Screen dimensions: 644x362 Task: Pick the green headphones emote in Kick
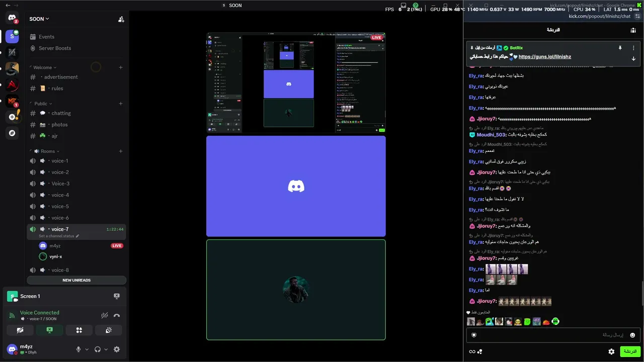(x=555, y=322)
